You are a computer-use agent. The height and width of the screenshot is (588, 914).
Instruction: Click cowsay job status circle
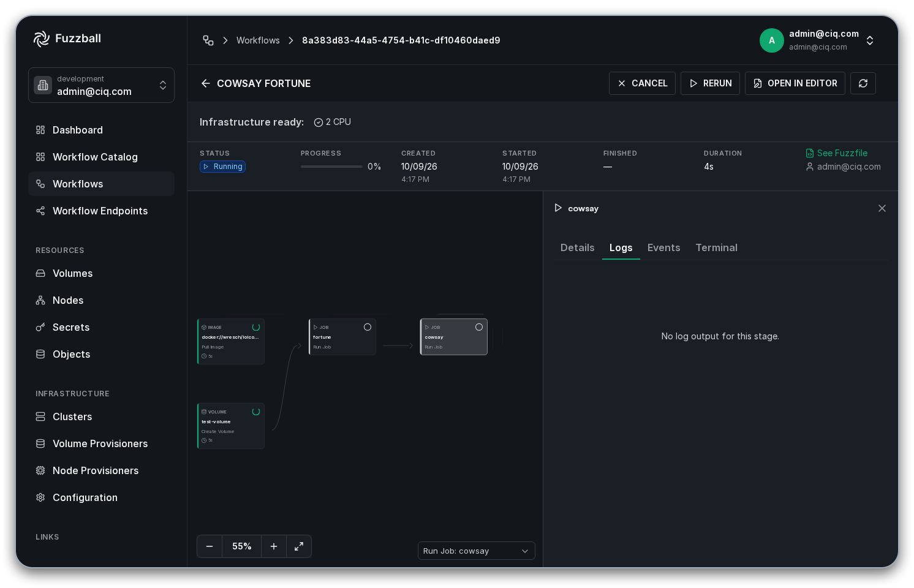479,327
